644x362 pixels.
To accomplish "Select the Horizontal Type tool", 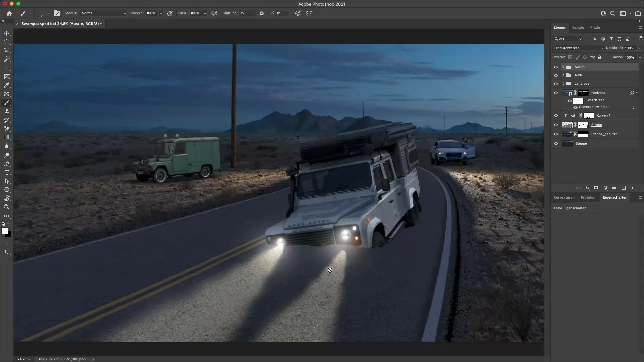I will pyautogui.click(x=7, y=173).
